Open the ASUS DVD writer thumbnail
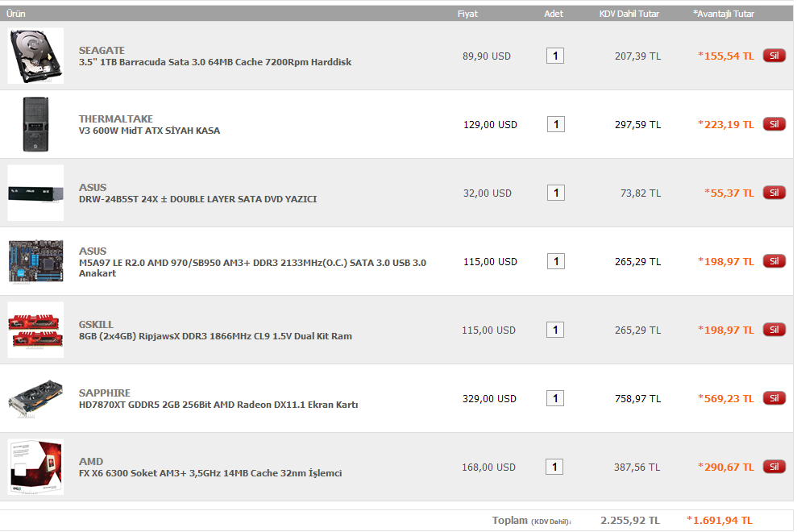The width and height of the screenshot is (797, 532). [x=35, y=193]
